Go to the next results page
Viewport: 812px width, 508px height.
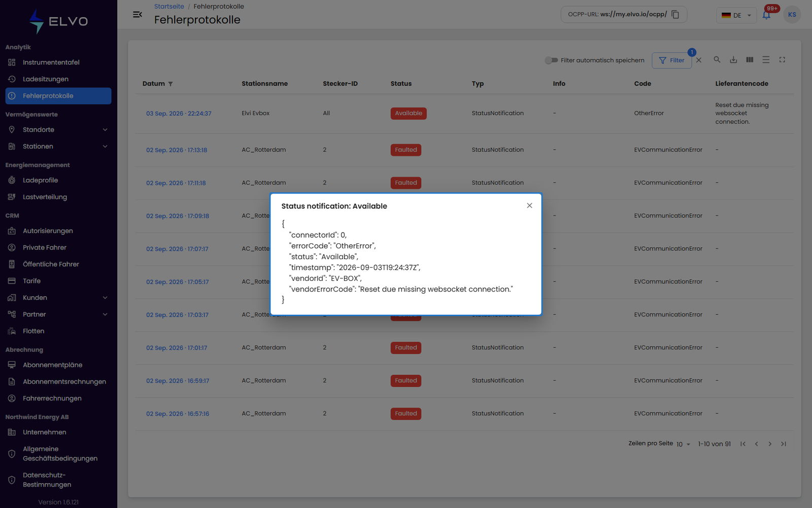pos(770,444)
